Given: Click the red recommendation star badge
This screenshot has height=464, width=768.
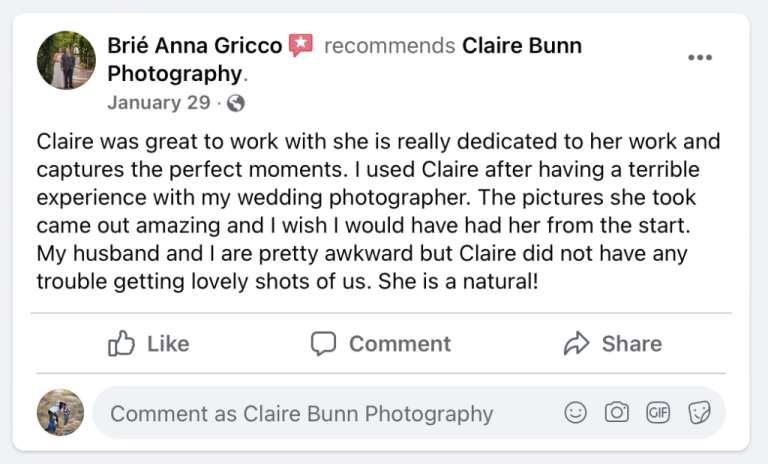Looking at the screenshot, I should tap(301, 45).
